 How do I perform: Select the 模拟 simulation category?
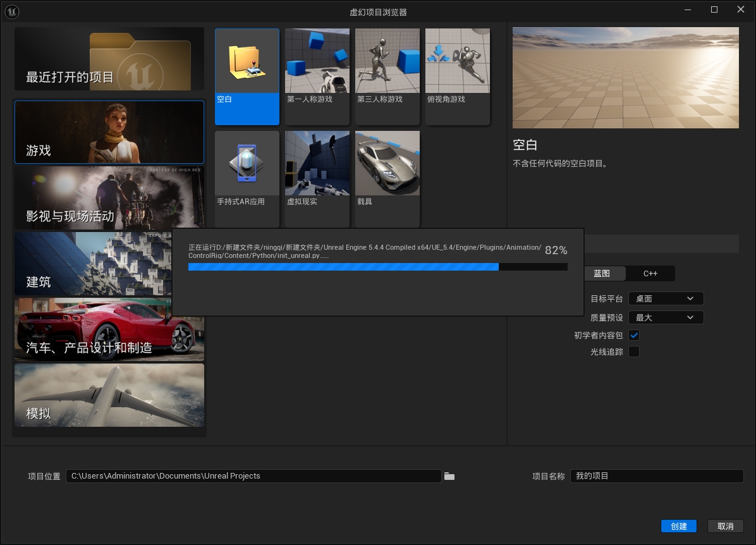109,395
